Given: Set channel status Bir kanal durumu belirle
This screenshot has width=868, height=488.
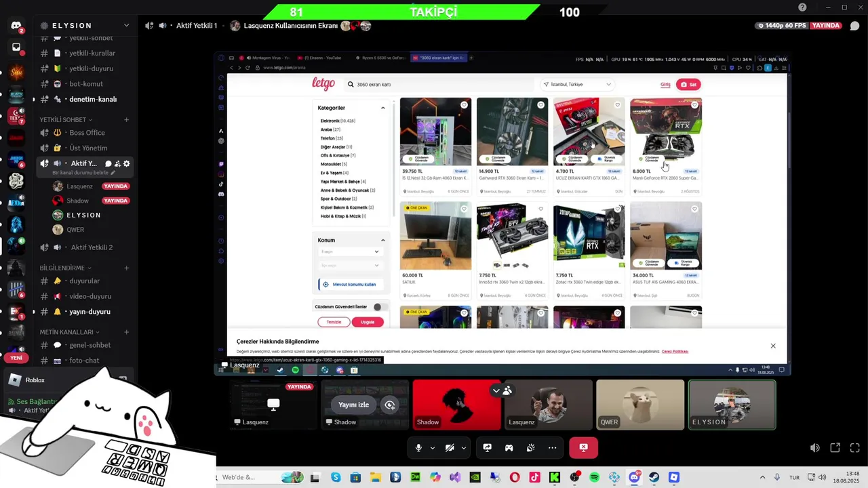Looking at the screenshot, I should pyautogui.click(x=84, y=173).
